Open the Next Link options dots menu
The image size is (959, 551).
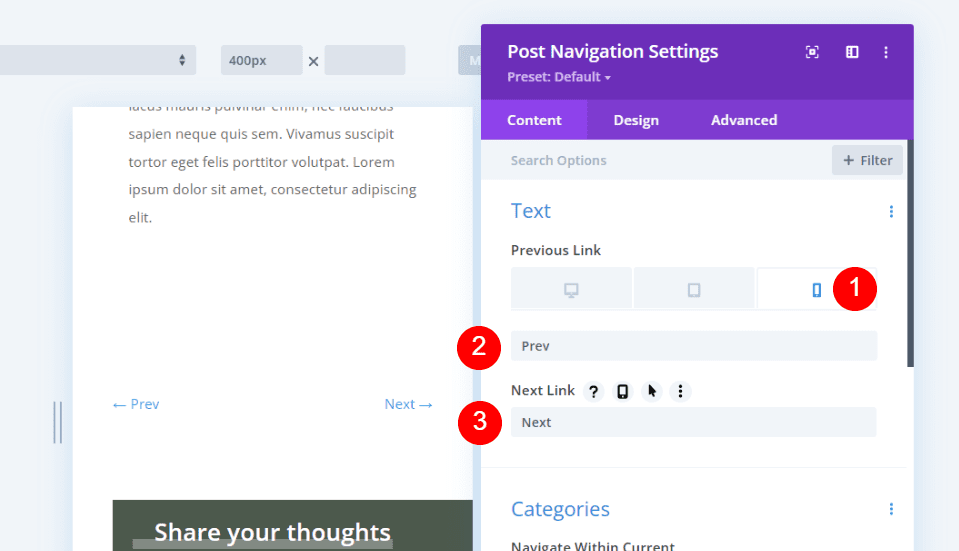tap(680, 391)
